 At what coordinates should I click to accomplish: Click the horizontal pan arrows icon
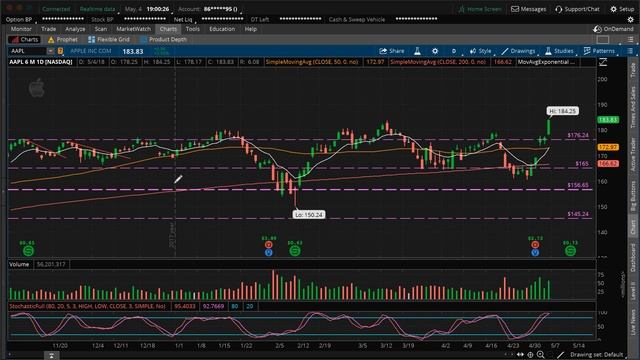point(520,355)
